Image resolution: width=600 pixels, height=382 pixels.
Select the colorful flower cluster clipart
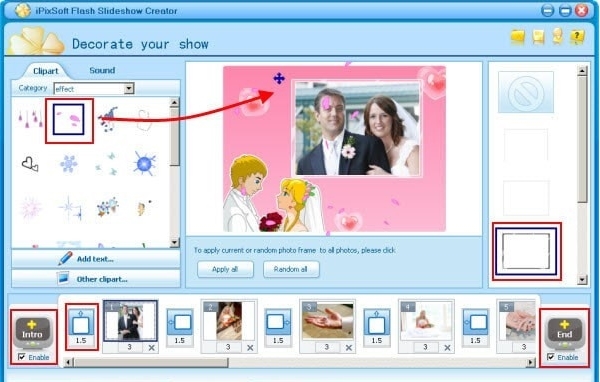coord(108,207)
